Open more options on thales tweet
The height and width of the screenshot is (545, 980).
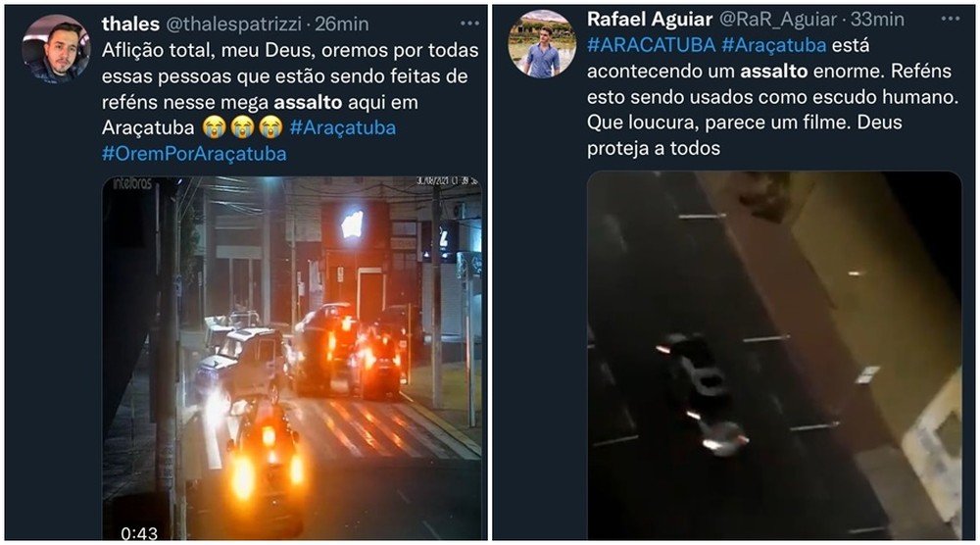click(469, 24)
